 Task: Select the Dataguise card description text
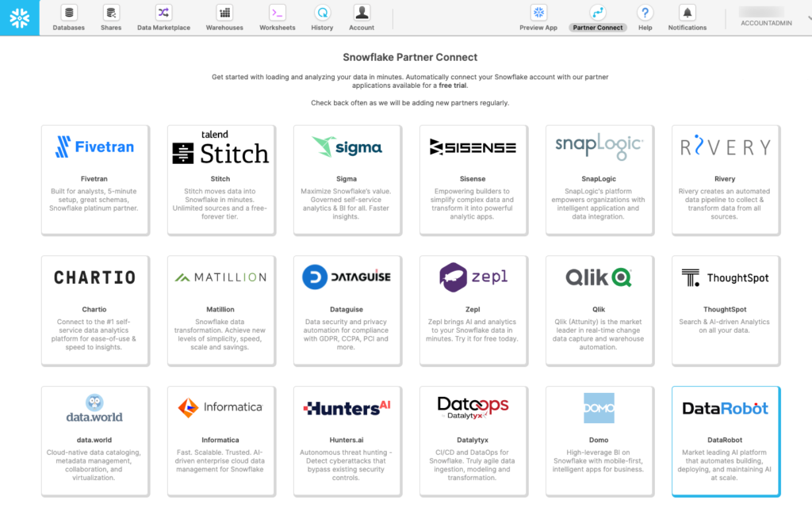coord(346,334)
